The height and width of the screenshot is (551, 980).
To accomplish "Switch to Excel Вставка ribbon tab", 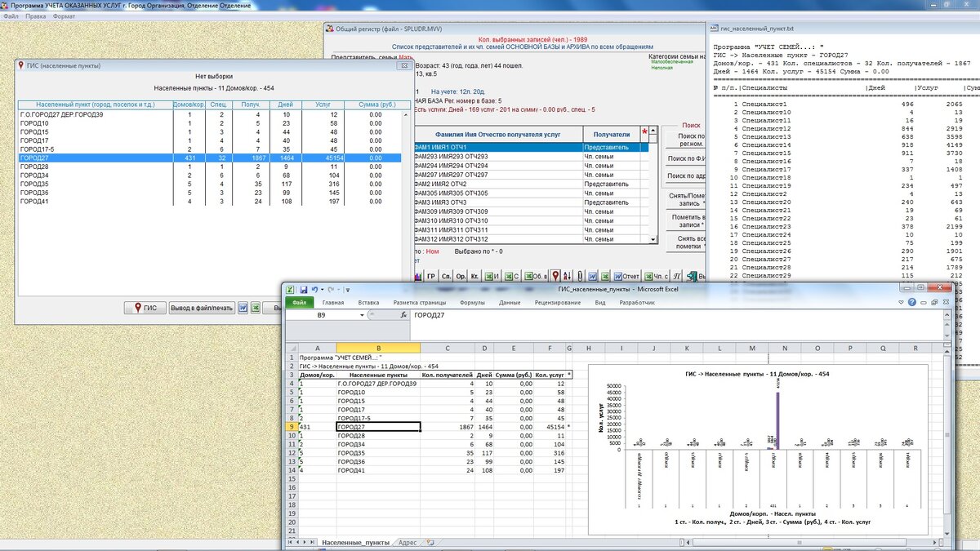I will 368,303.
